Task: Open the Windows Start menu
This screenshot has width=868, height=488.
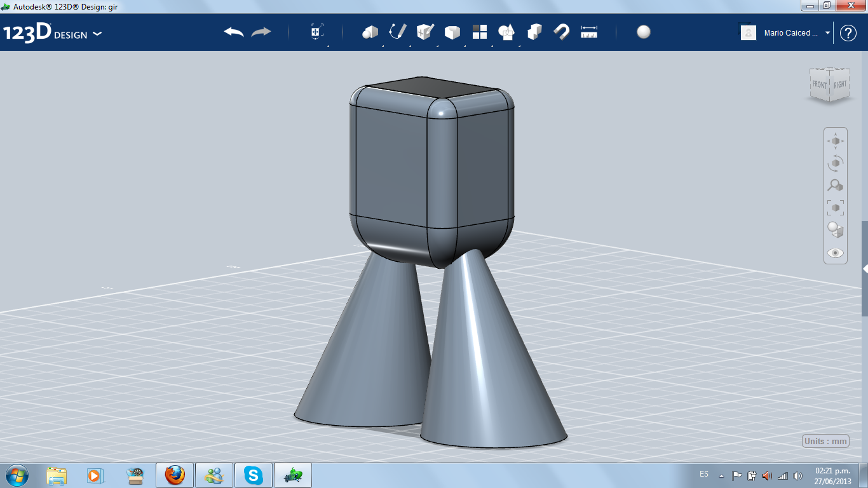Action: click(x=16, y=475)
